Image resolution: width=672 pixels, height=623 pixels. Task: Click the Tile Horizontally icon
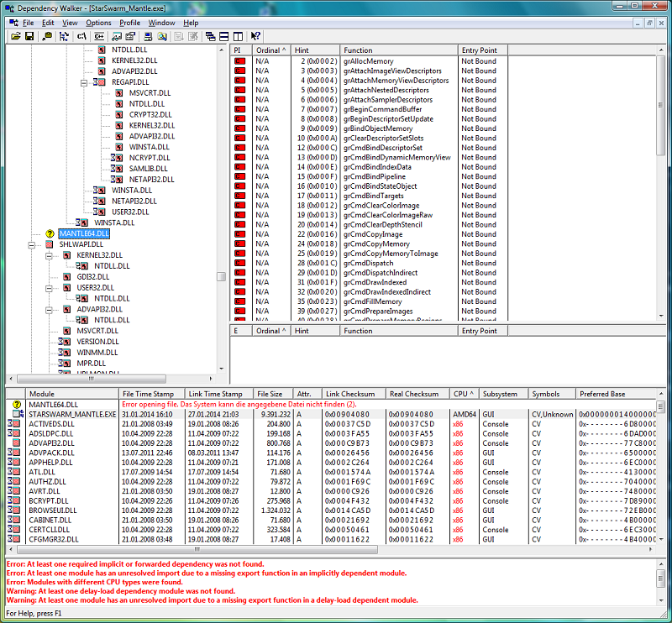click(x=223, y=36)
